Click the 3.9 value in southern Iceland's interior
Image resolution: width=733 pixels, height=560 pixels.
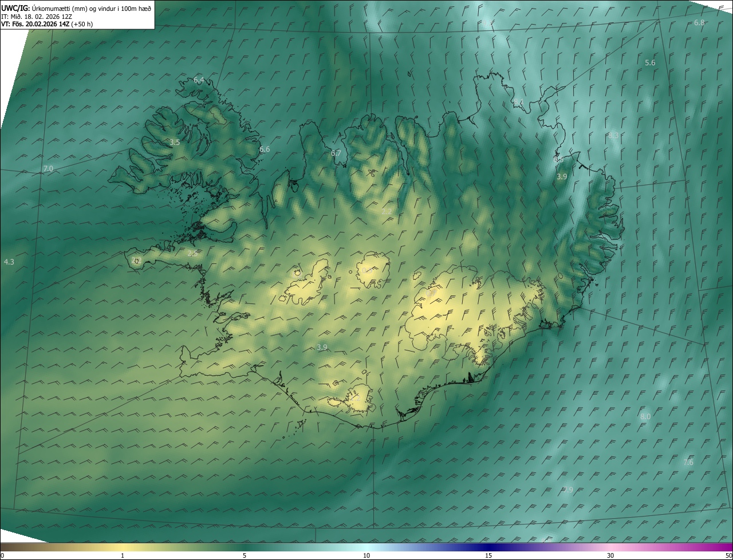click(x=322, y=347)
